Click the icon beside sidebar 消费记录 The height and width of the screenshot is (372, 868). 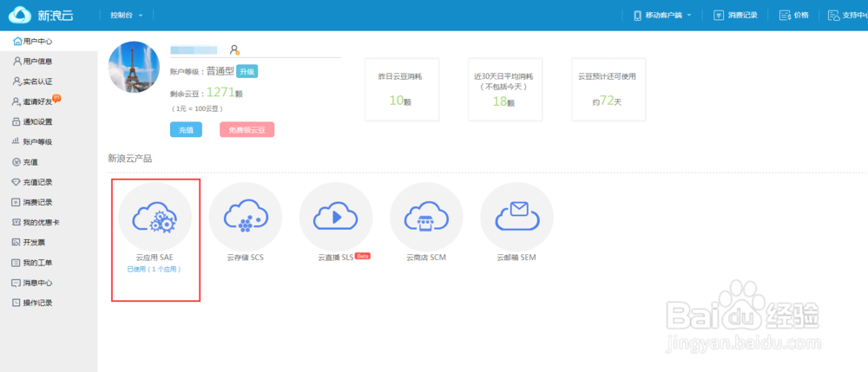point(16,202)
